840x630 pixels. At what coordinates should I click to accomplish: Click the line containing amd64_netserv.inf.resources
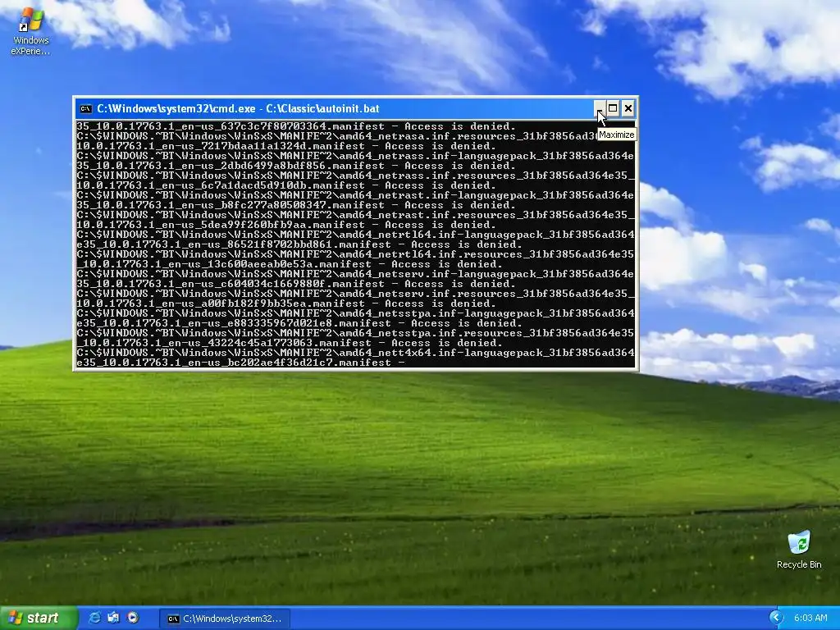click(355, 294)
